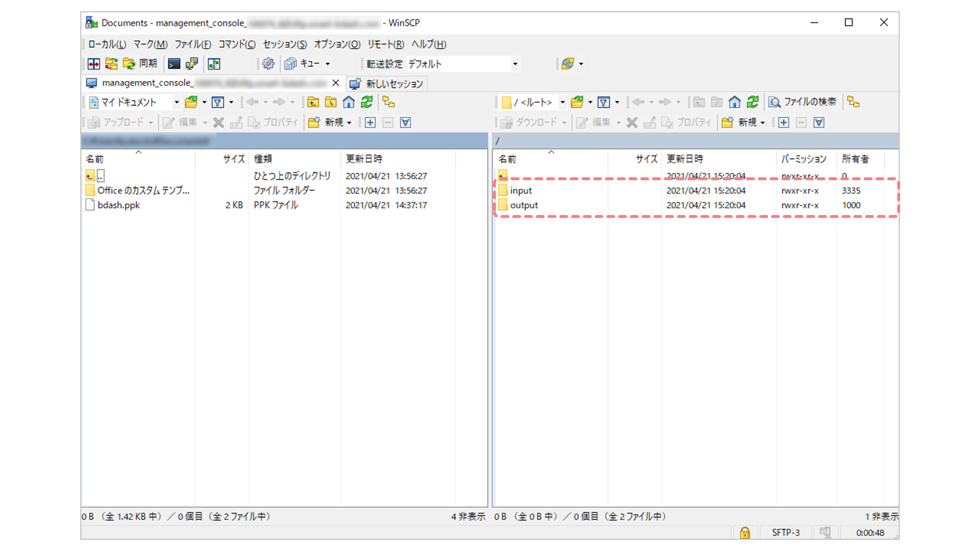Expand the local 新規 dropdown arrow
Viewport: 980px width, 551px height.
(349, 123)
